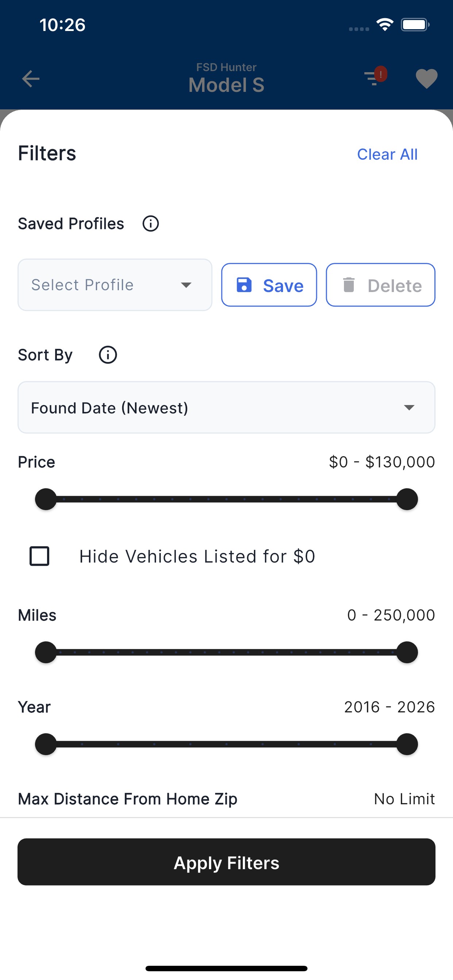Click the floppy disk Save icon

point(244,285)
